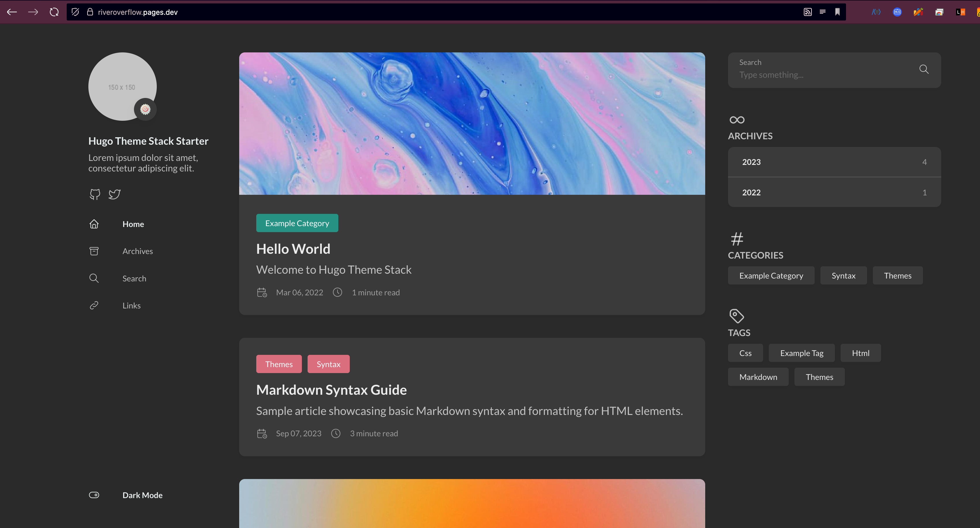
Task: Click the Twitter bird icon
Action: (x=115, y=194)
